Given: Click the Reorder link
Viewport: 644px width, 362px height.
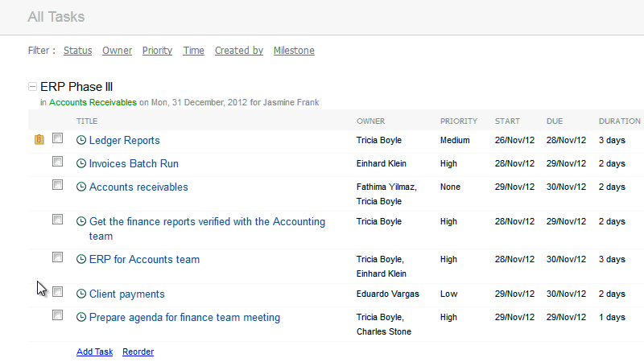Looking at the screenshot, I should coord(138,352).
